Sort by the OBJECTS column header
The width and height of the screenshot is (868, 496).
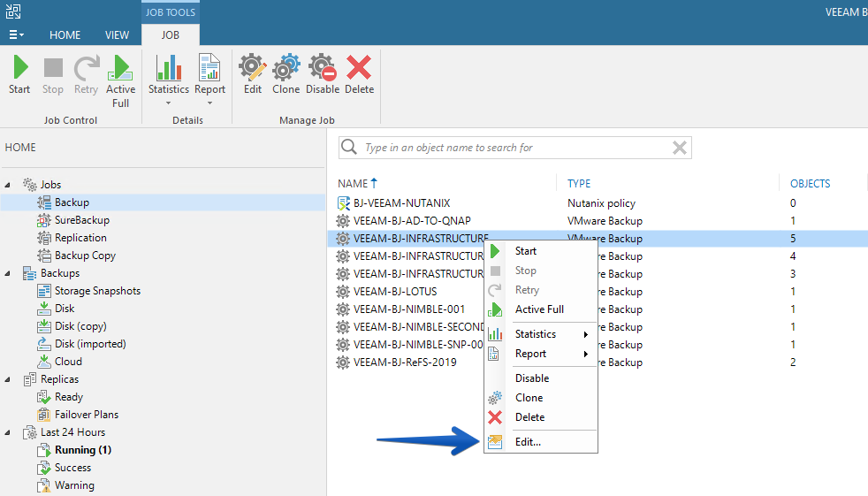pyautogui.click(x=810, y=184)
